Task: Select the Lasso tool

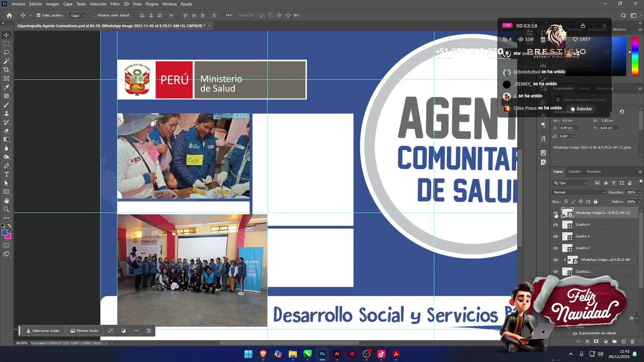Action: click(x=7, y=52)
